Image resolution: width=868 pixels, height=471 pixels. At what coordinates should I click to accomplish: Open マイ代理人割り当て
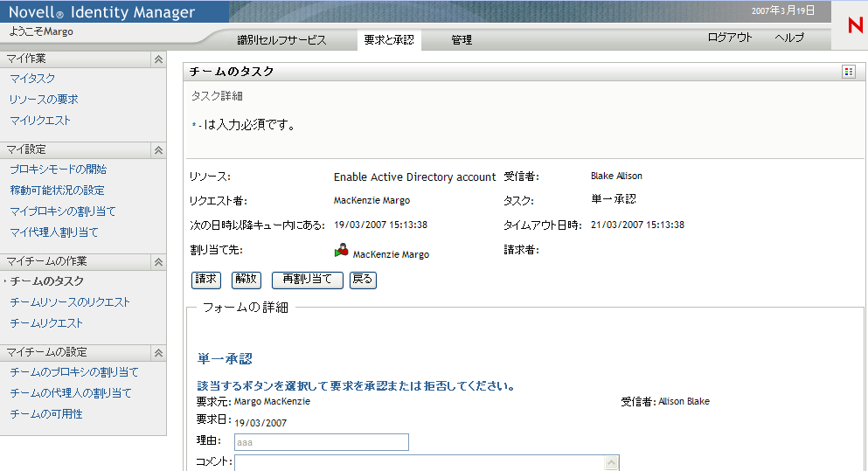53,232
